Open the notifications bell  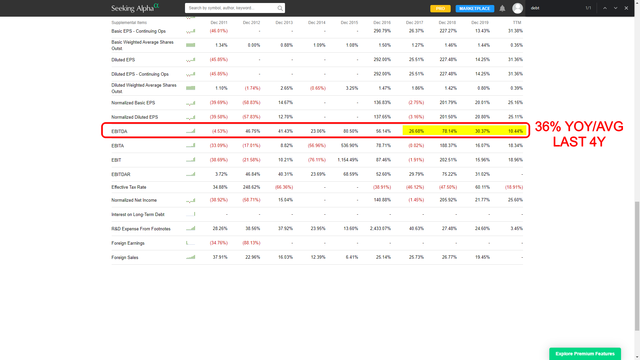click(x=502, y=8)
